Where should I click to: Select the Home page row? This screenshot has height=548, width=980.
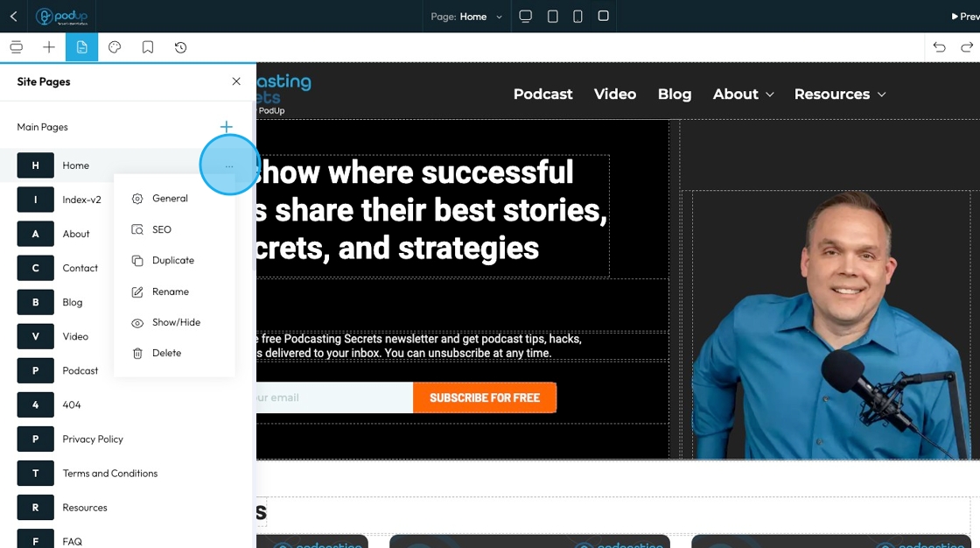coord(125,165)
